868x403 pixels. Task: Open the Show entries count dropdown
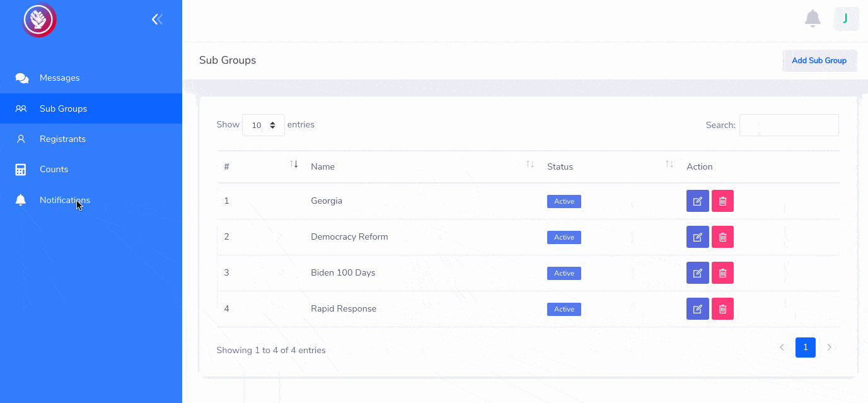coord(263,125)
